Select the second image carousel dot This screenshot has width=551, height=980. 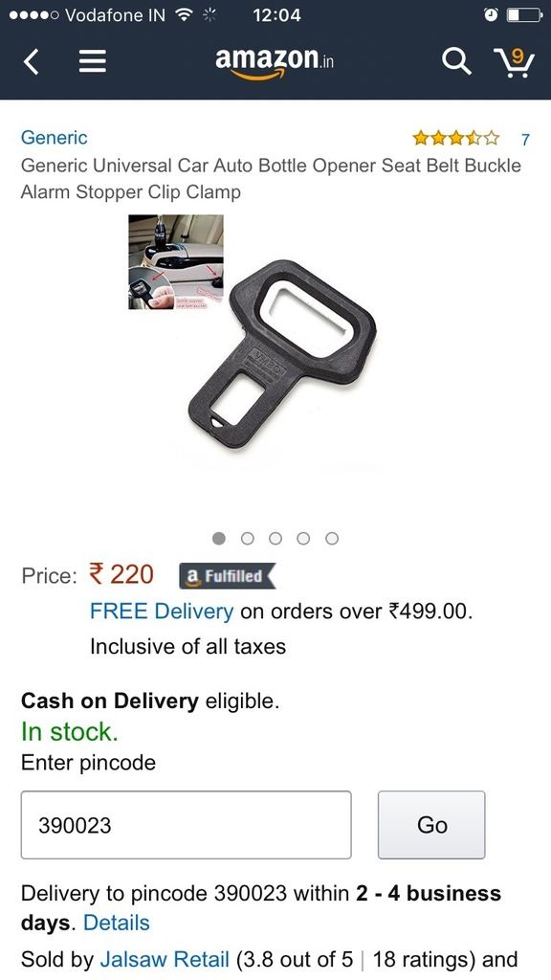[248, 538]
